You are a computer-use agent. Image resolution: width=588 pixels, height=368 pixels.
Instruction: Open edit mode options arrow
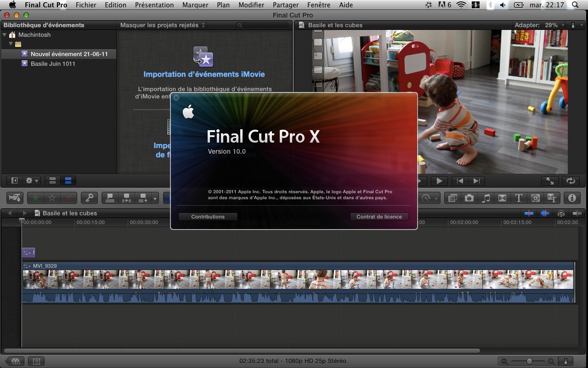tap(155, 198)
